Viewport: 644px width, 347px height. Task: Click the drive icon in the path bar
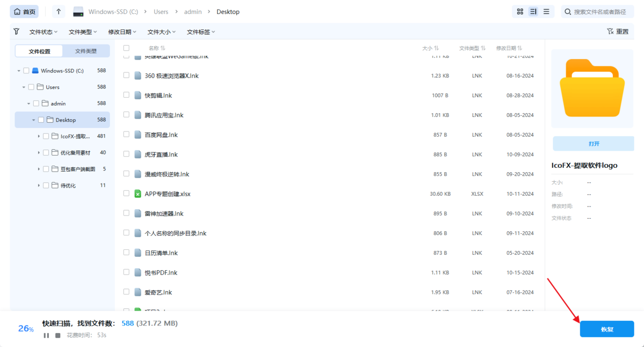[78, 12]
